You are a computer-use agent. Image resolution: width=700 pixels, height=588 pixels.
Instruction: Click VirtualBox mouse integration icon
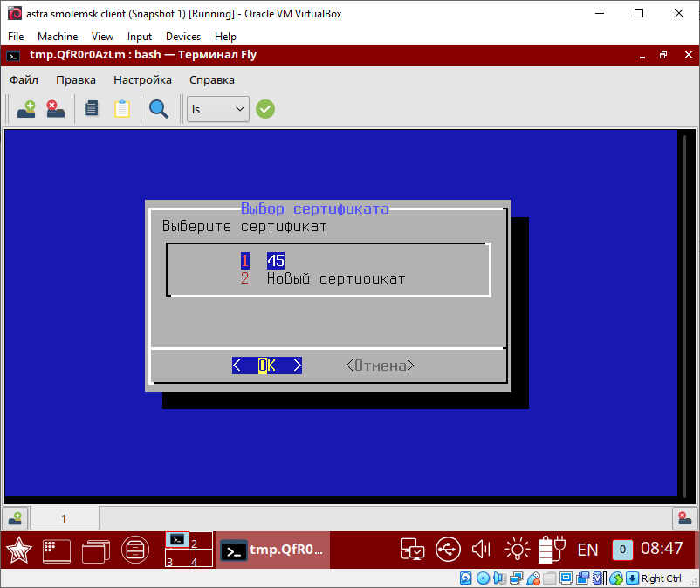(616, 578)
